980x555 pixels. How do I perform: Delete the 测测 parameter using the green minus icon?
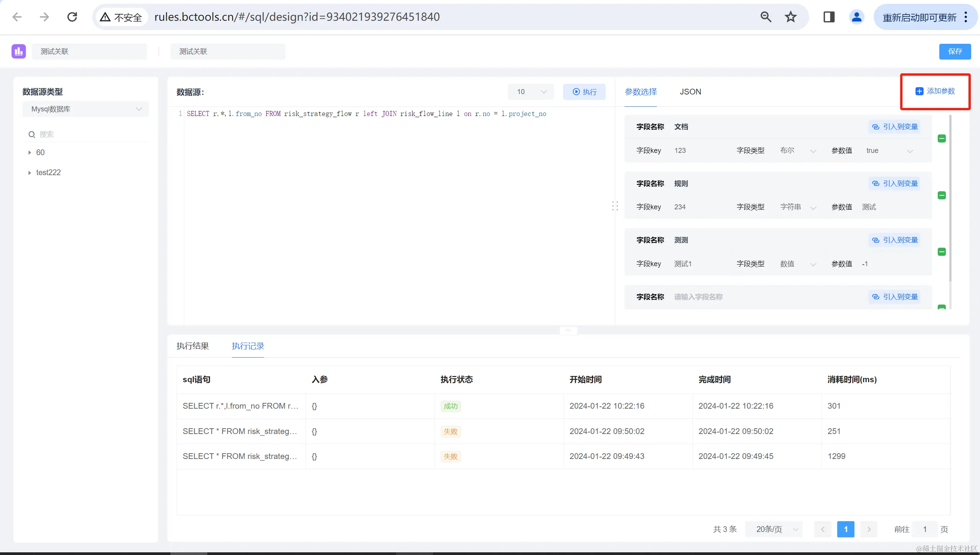click(942, 252)
